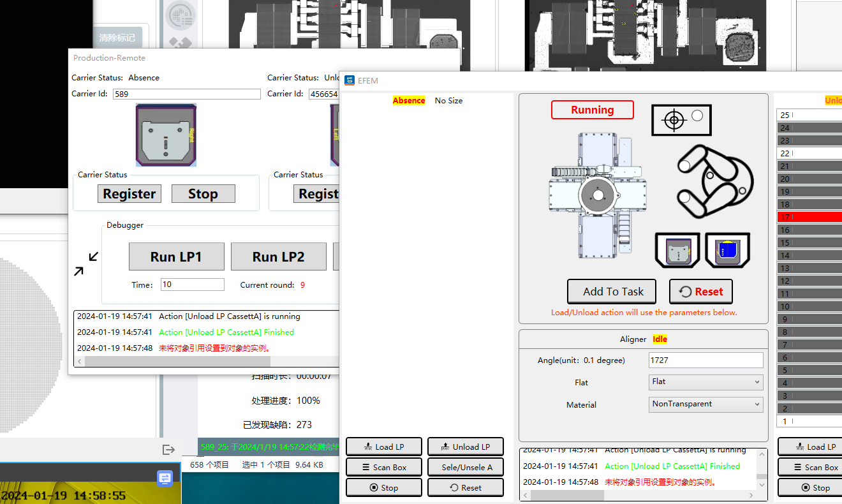The height and width of the screenshot is (504, 842).
Task: Click the Register button for Carrier 589
Action: pyautogui.click(x=129, y=194)
